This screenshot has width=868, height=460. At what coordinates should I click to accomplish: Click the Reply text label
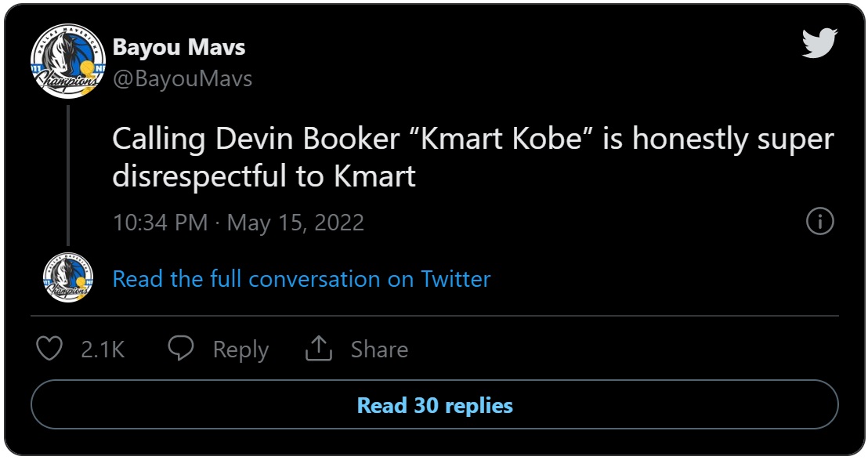(x=241, y=350)
